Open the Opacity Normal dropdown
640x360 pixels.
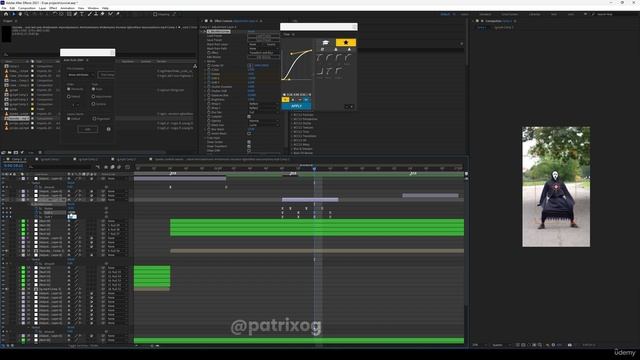pyautogui.click(x=263, y=121)
